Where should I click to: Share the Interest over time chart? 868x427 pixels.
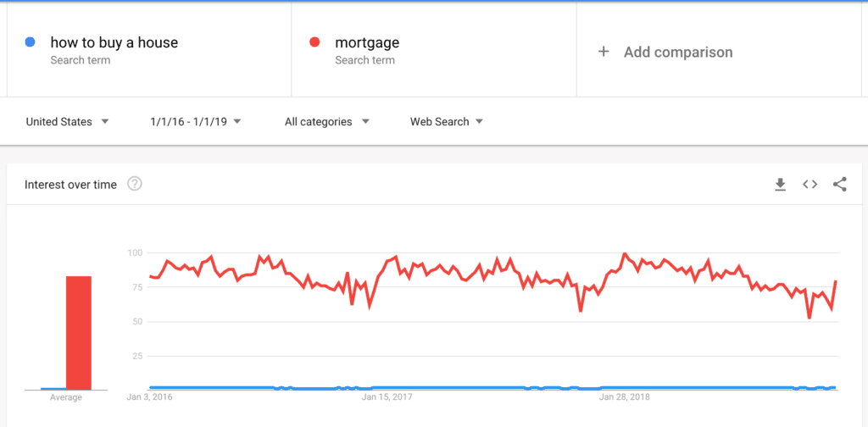tap(840, 184)
